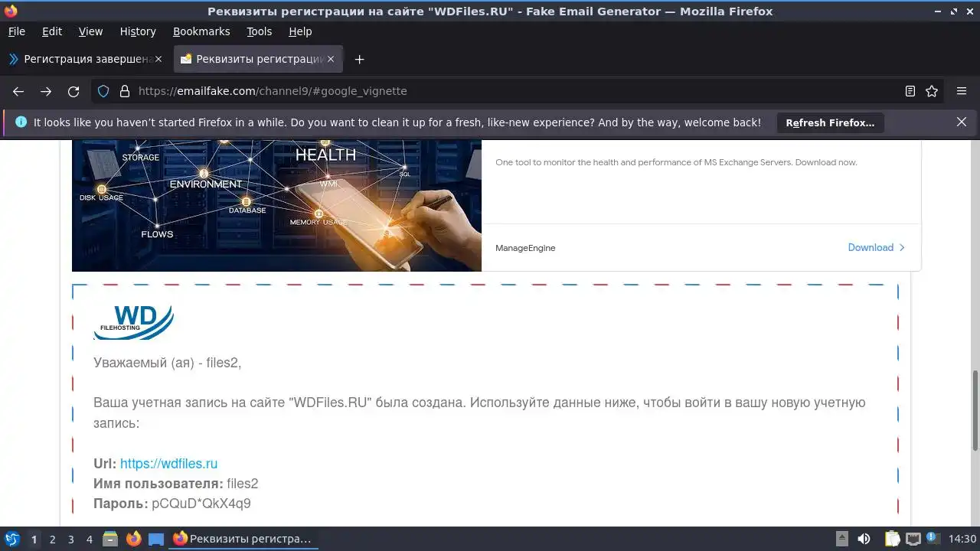Image resolution: width=980 pixels, height=551 pixels.
Task: Bookmark this page with the star
Action: coord(932,91)
